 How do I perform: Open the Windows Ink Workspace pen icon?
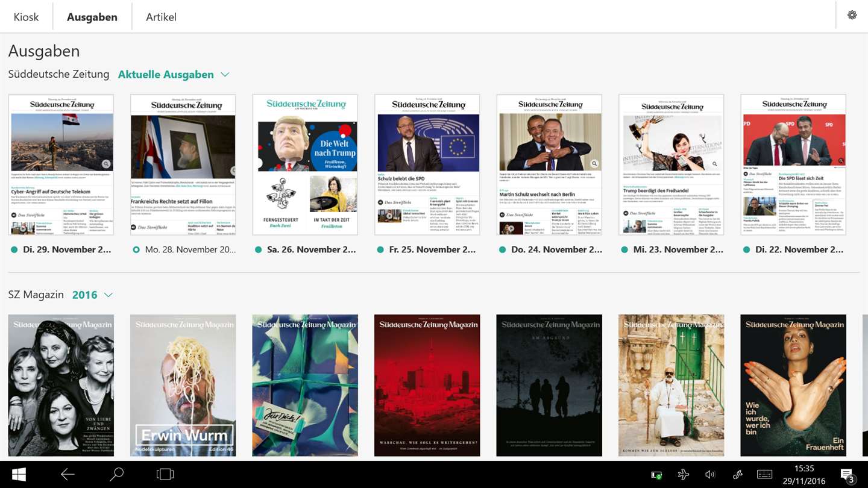[x=737, y=475]
